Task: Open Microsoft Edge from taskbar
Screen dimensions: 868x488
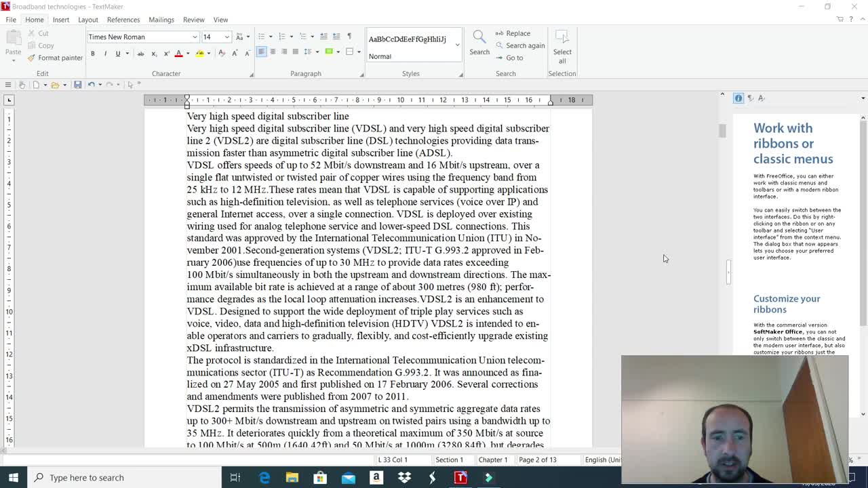Action: coord(264,477)
